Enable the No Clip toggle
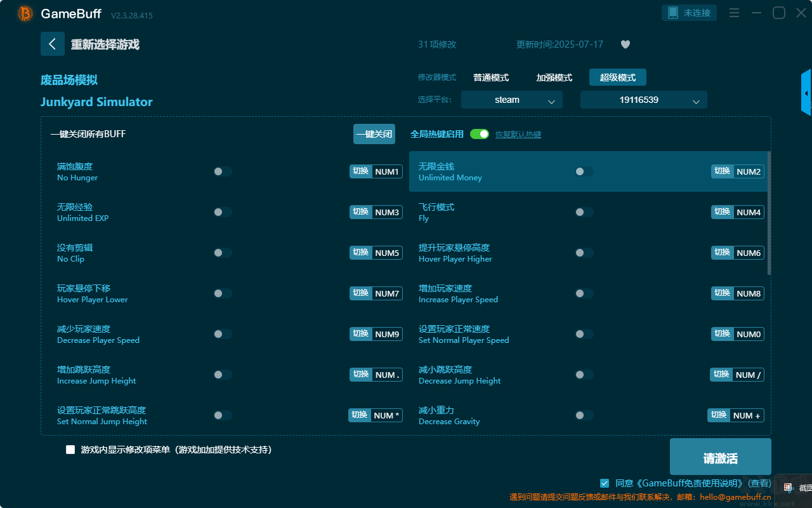Image resolution: width=812 pixels, height=508 pixels. point(223,253)
